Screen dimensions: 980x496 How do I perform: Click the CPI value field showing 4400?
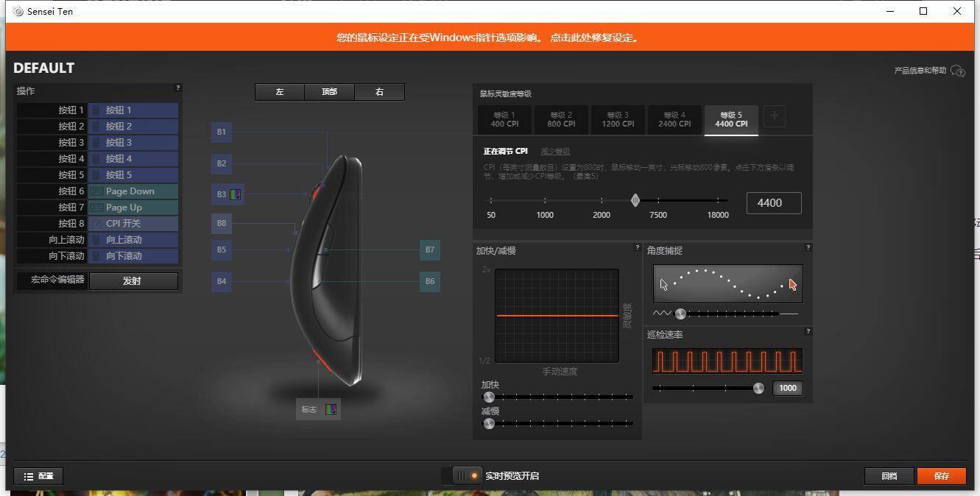tap(774, 203)
